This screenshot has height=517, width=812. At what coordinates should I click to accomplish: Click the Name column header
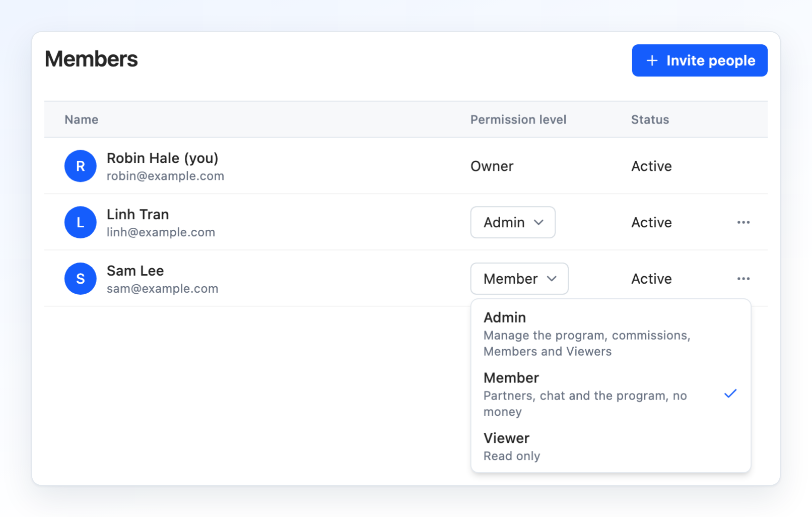pos(82,119)
